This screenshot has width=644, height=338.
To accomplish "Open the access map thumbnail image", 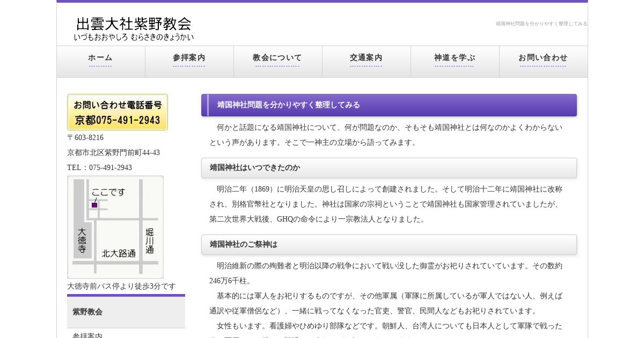I will click(x=115, y=227).
